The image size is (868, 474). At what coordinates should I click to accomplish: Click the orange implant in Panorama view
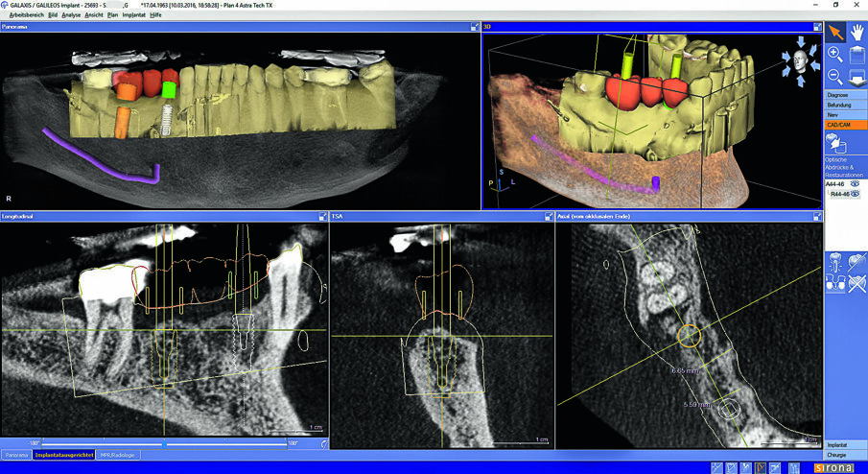[x=123, y=123]
